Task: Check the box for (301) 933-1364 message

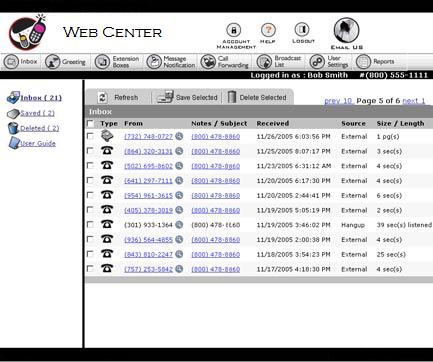Action: point(90,224)
